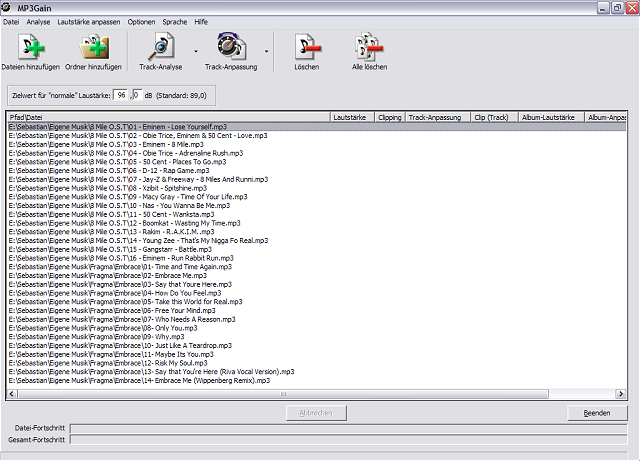The width and height of the screenshot is (640, 461).
Task: Click the Abbrechen button
Action: click(x=316, y=413)
